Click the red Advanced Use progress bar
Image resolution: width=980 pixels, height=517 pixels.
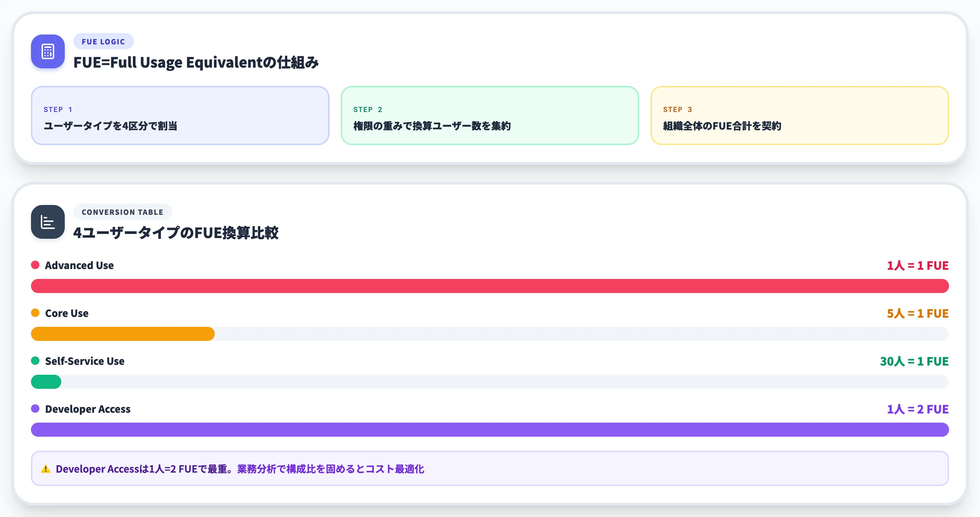tap(490, 286)
